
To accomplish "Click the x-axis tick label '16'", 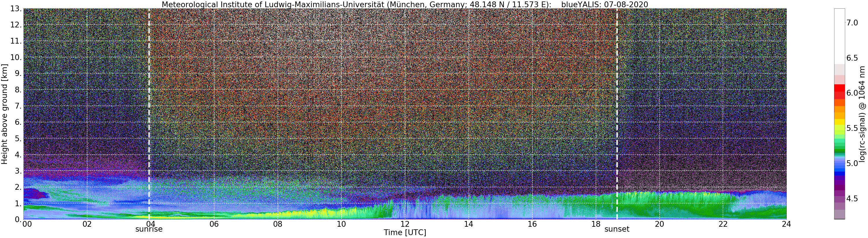I will (x=532, y=224).
